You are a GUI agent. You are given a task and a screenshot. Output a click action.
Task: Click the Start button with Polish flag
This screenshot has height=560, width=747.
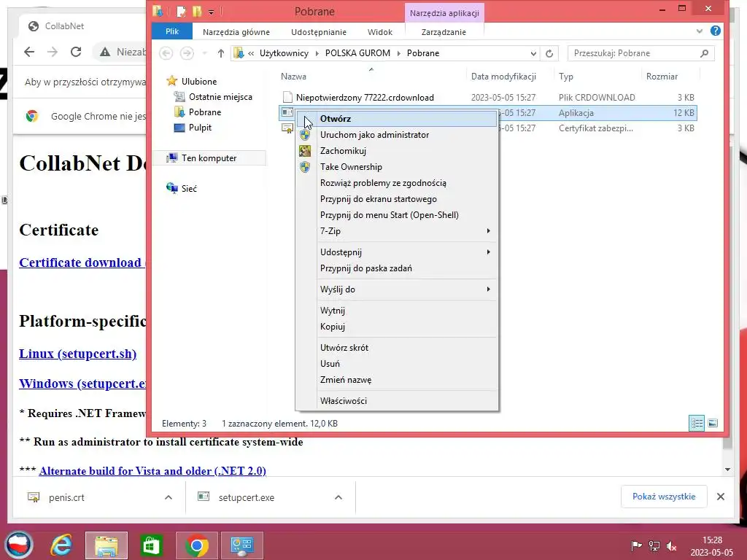[x=18, y=545]
